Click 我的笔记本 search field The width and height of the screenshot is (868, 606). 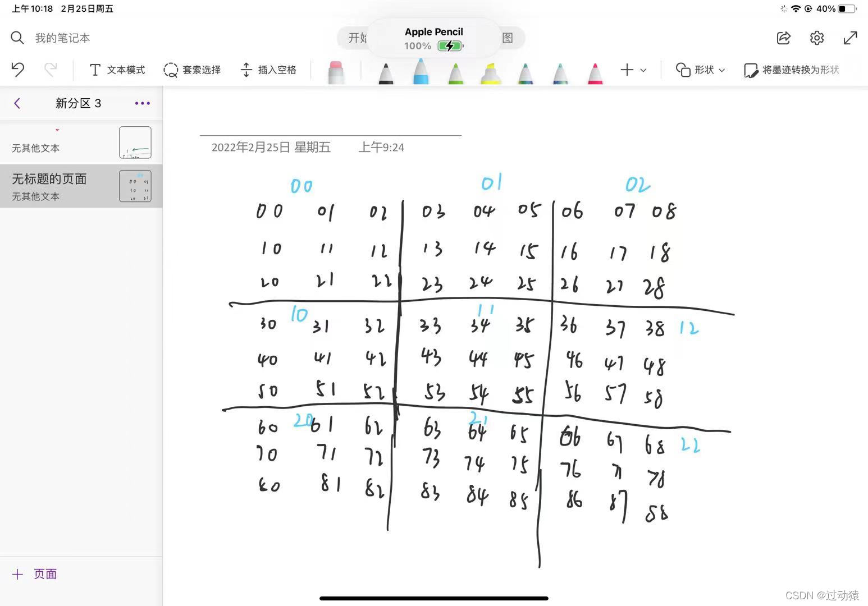click(62, 38)
